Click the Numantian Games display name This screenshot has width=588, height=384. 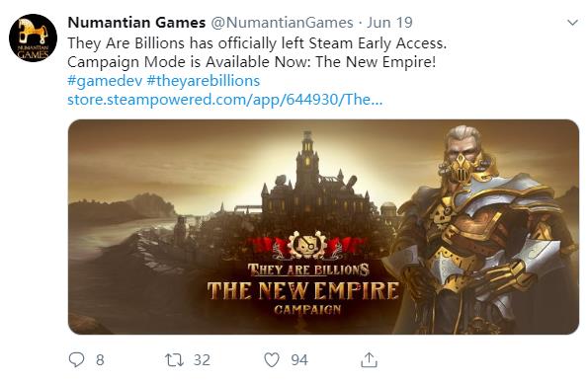[136, 23]
